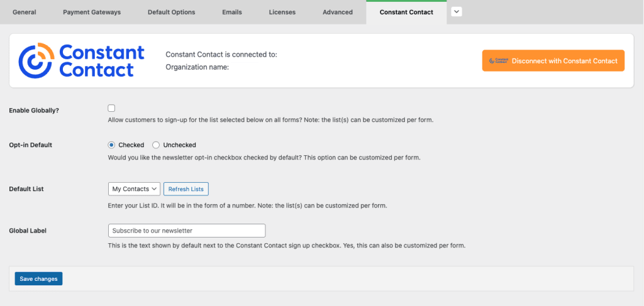
Task: Click the 'Organization name:' text
Action: [197, 67]
